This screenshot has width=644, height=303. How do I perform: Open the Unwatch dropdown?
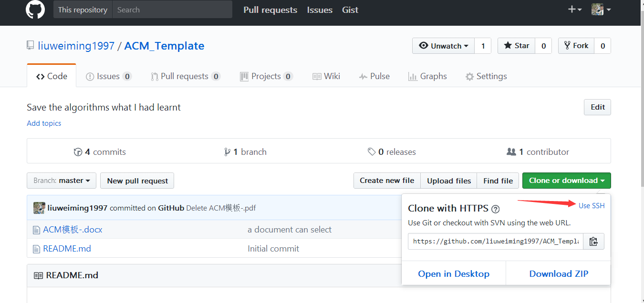click(443, 46)
